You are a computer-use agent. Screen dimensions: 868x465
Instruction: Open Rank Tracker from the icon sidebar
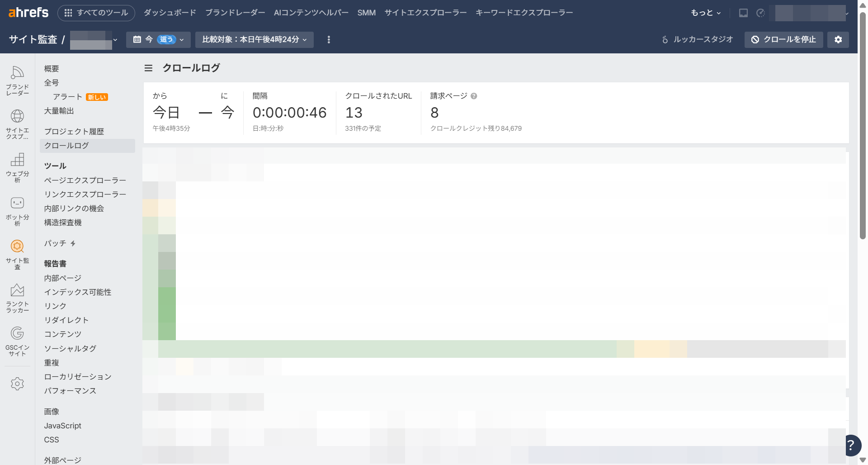point(17,290)
